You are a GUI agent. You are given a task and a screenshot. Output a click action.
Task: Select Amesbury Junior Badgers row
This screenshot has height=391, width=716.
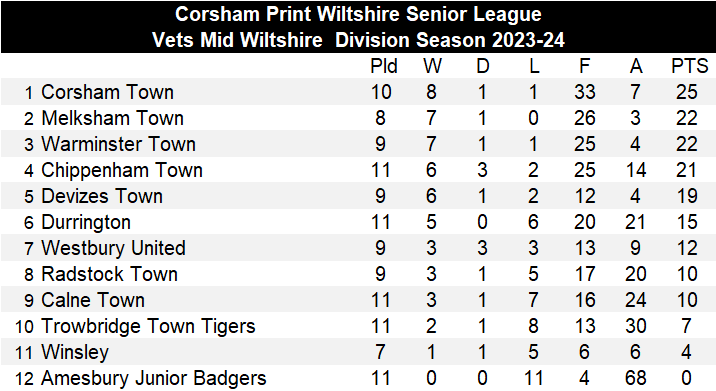(x=358, y=378)
